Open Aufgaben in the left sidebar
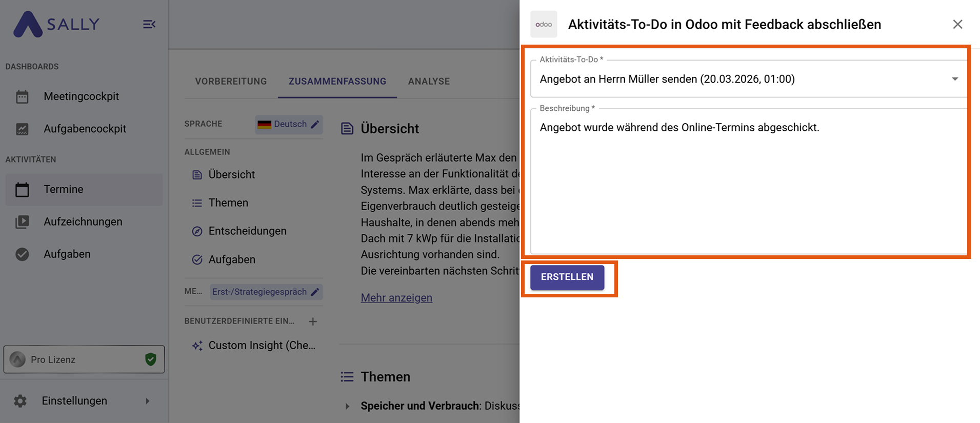Screen dimensions: 980x423 pos(67,254)
